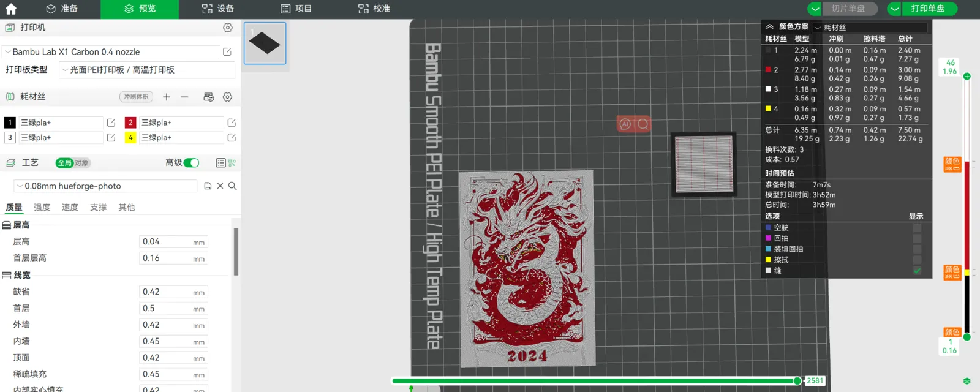Open the slice plate dropdown arrow
This screenshot has height=392, width=980.
click(815, 9)
